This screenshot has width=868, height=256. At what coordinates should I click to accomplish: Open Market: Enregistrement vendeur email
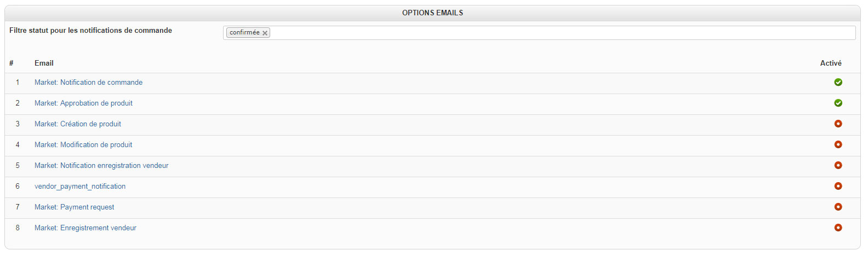(x=85, y=228)
